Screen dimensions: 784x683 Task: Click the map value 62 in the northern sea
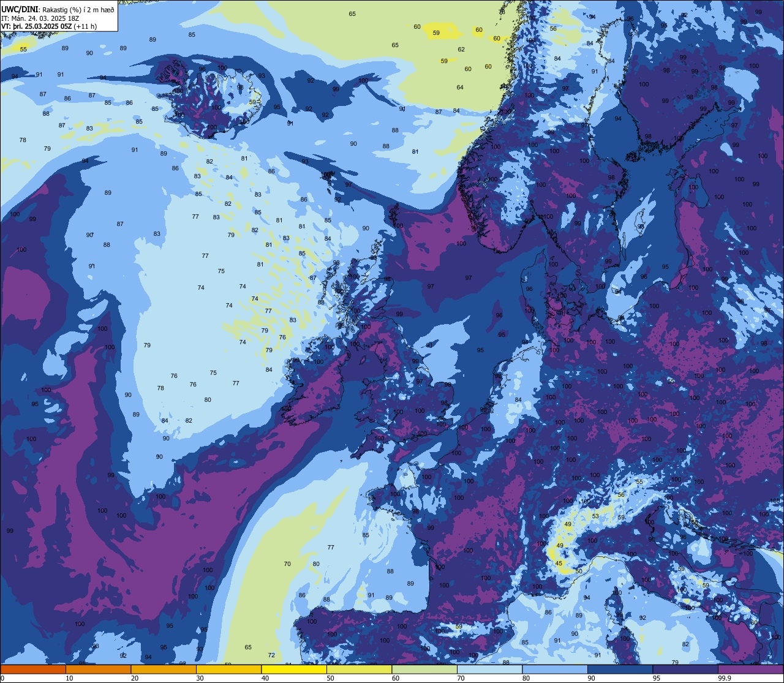tap(461, 50)
